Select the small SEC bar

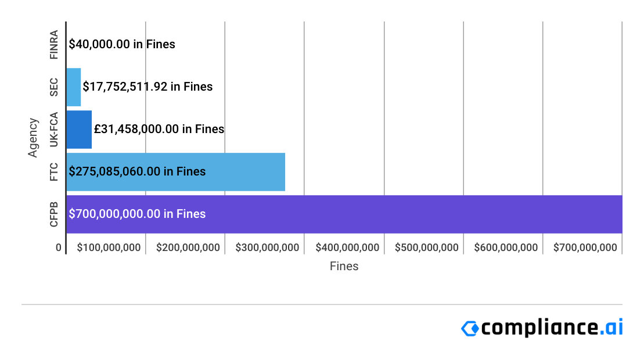(x=74, y=87)
